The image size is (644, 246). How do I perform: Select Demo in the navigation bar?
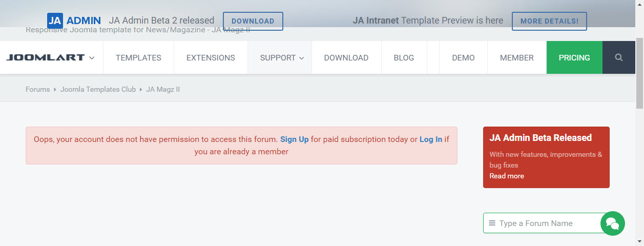(x=463, y=57)
